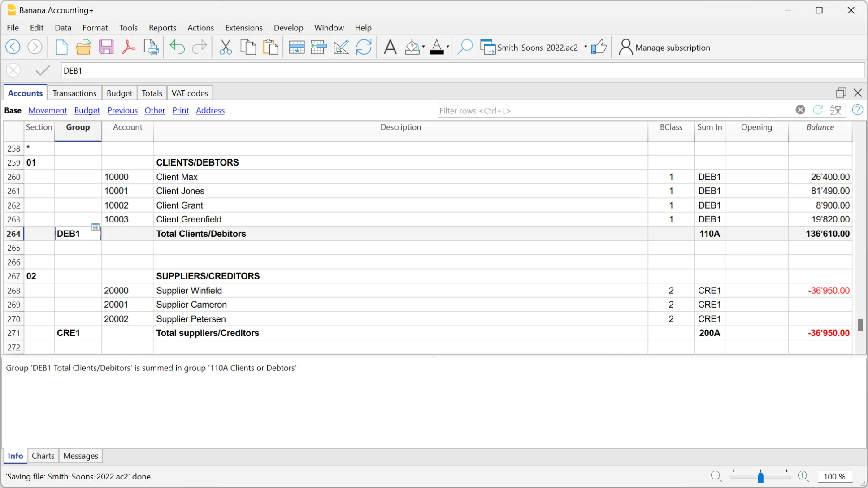
Task: Open text color dropdown arrow
Action: coord(447,47)
